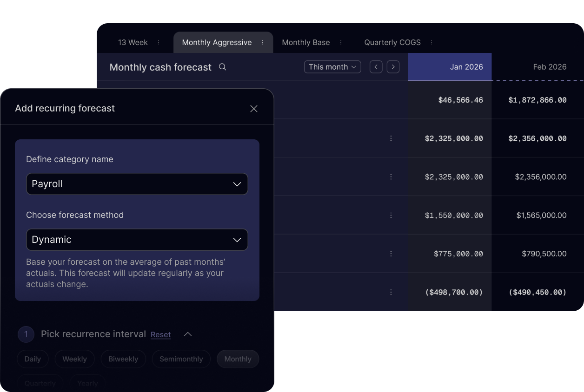Choose the Biweekly recurrence interval
This screenshot has width=584, height=392.
[x=123, y=359]
